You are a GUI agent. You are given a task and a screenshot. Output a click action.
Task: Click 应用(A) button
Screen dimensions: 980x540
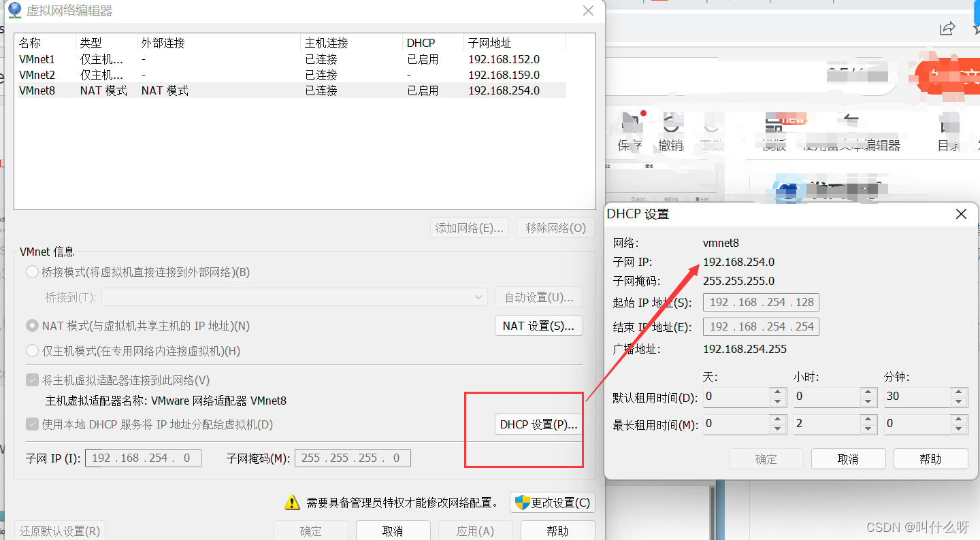pos(475,531)
